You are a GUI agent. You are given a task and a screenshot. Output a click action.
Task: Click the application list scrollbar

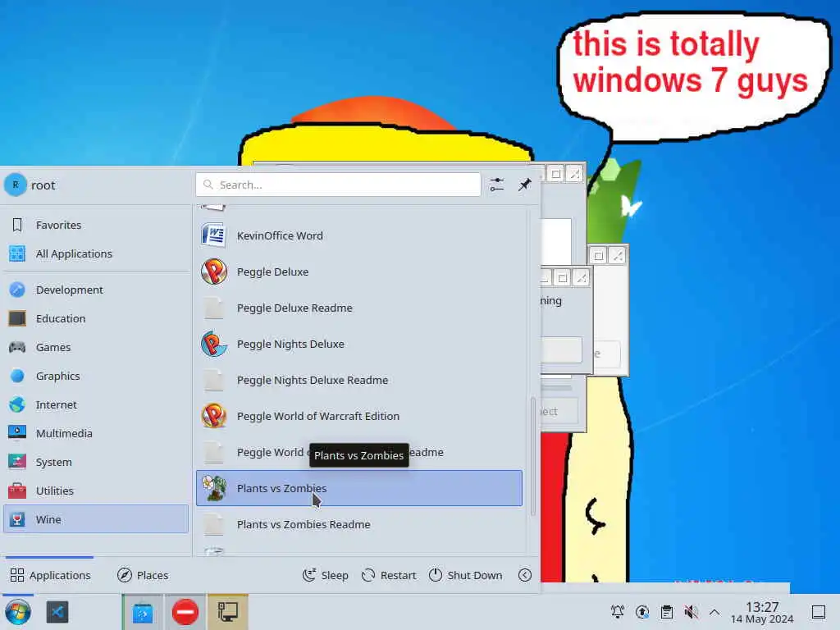tap(532, 456)
